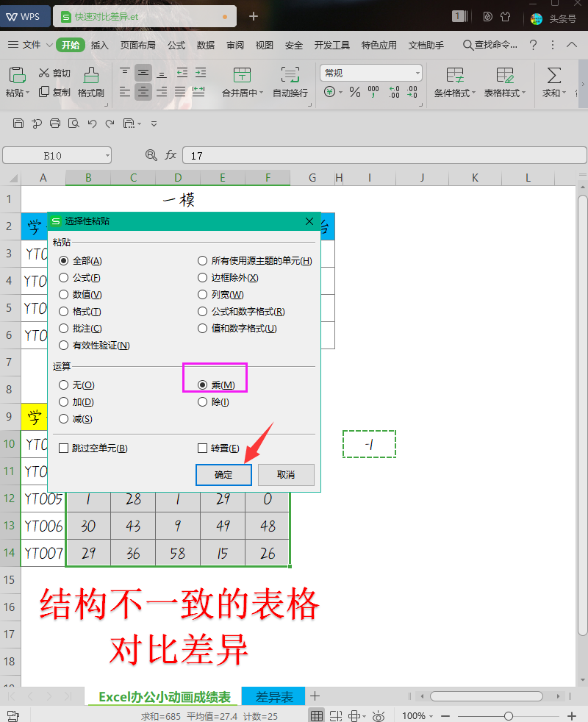
Task: Click the Redo arrow icon
Action: tap(110, 123)
